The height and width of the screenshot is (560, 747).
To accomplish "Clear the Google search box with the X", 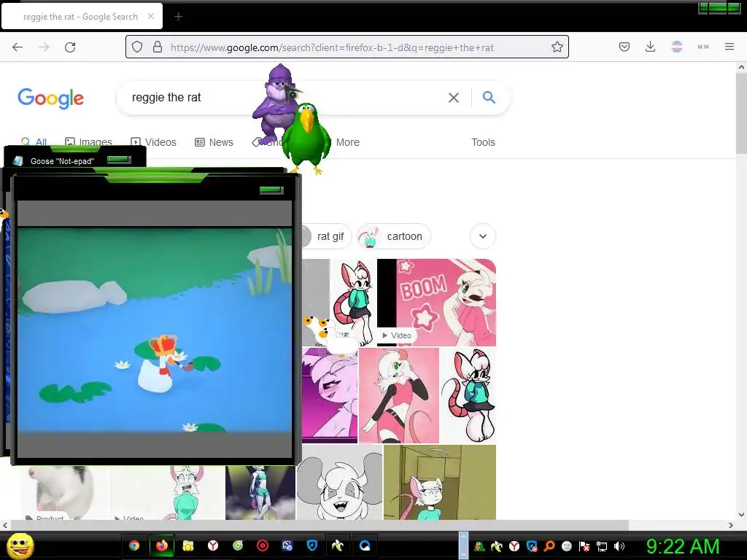I will [454, 98].
